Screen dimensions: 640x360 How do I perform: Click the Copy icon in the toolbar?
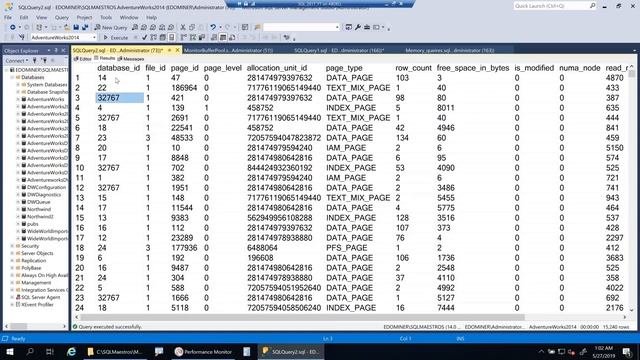pos(192,27)
